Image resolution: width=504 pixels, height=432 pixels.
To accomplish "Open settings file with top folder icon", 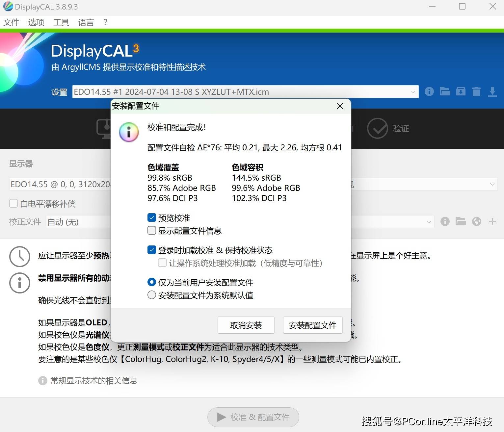I will (x=445, y=91).
